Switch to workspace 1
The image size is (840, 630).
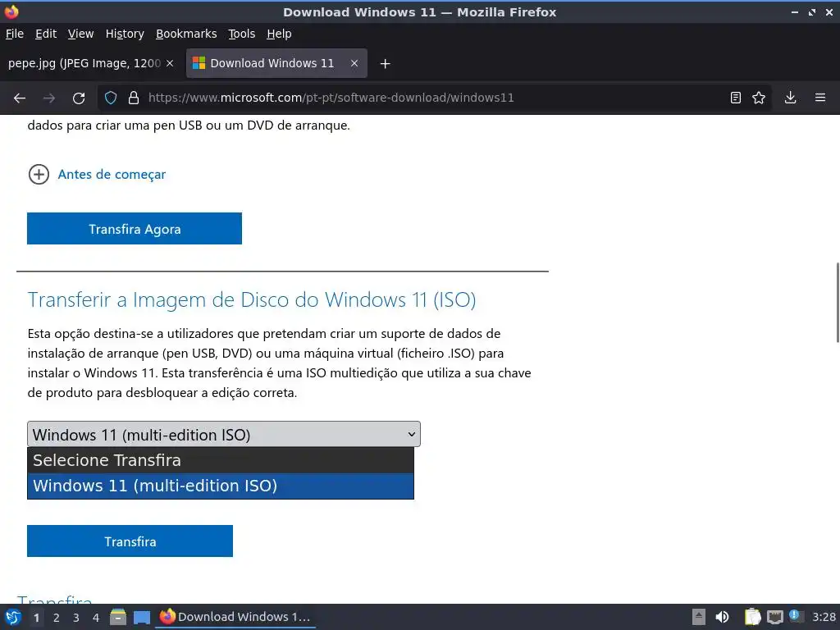pyautogui.click(x=36, y=618)
